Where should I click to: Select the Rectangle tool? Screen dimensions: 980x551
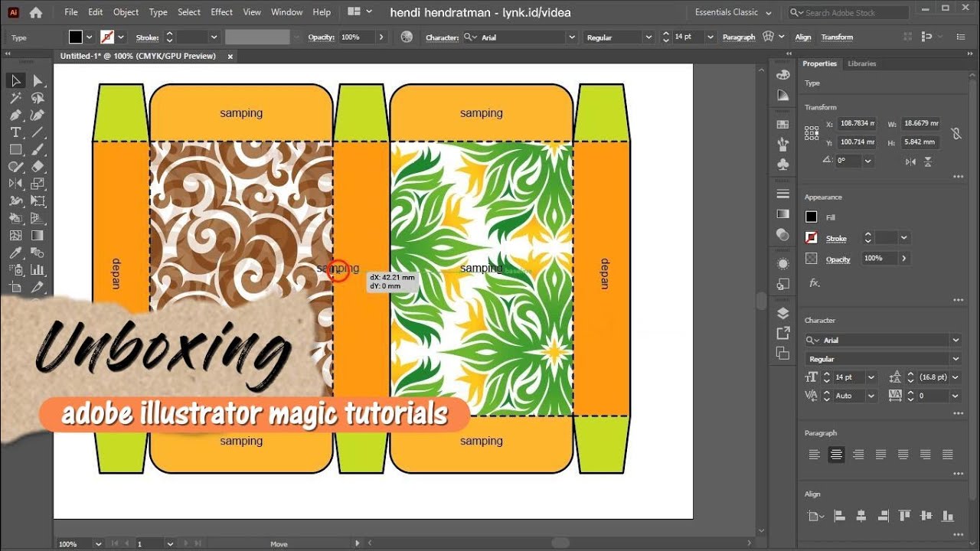click(x=15, y=149)
